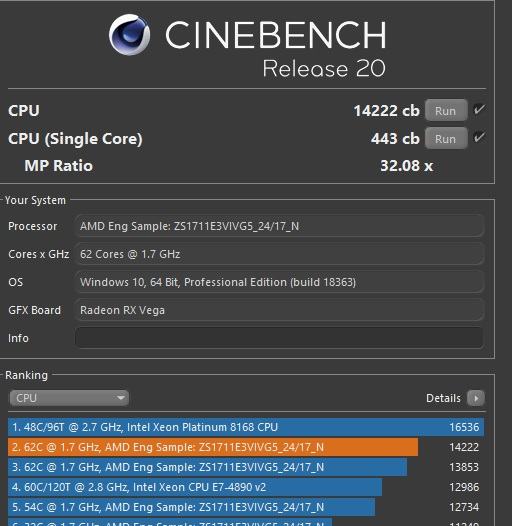
Task: Toggle the CPU test checkmark
Action: click(479, 109)
